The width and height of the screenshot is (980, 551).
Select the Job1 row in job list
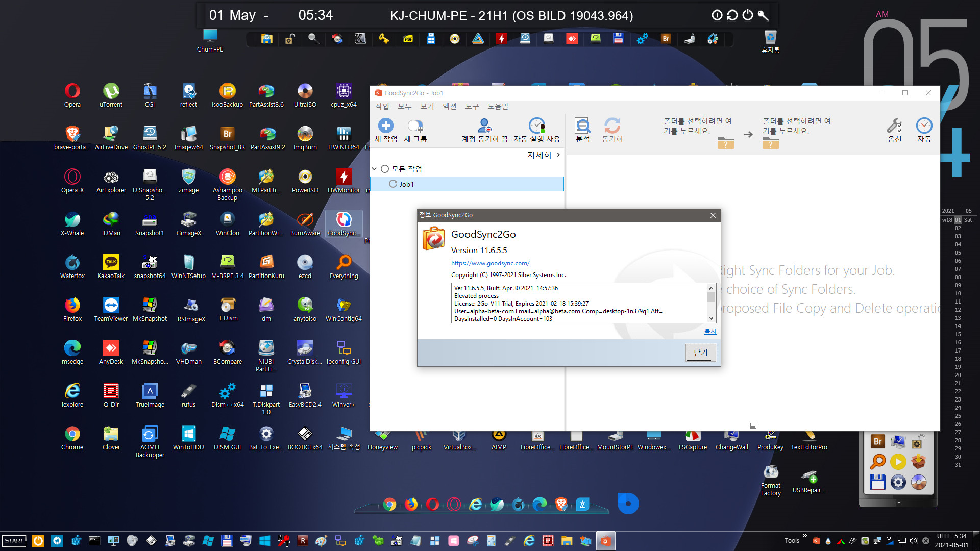coord(467,184)
